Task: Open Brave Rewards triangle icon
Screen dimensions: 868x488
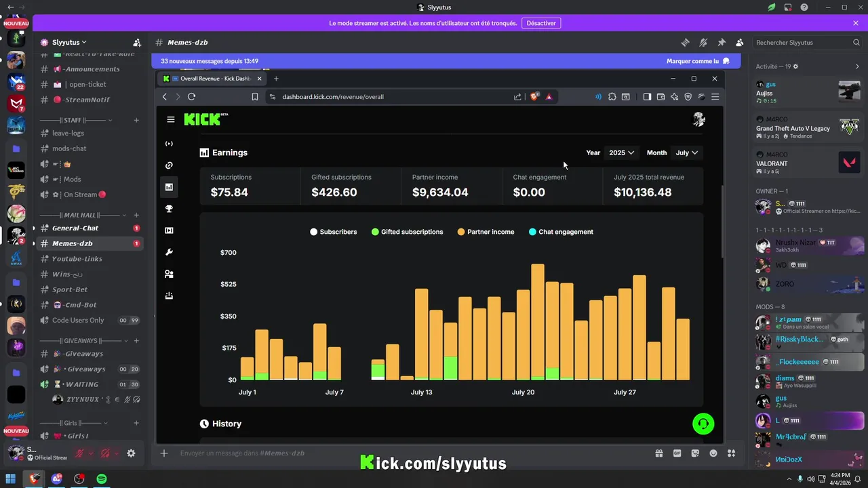Action: (549, 97)
